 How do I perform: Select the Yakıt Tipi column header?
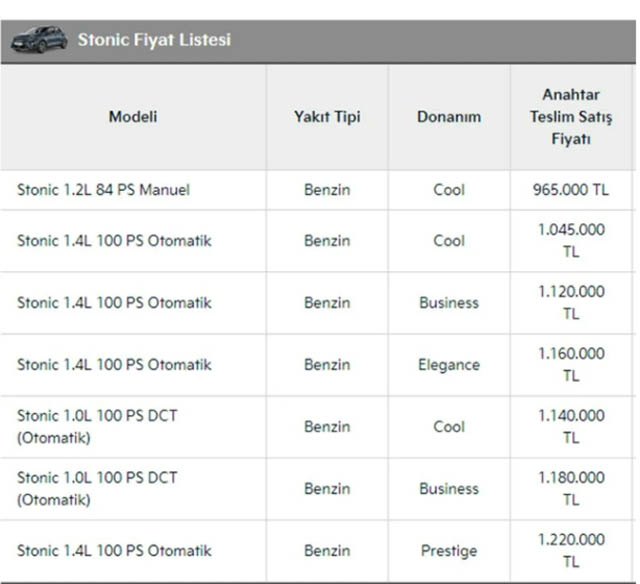pos(327,117)
